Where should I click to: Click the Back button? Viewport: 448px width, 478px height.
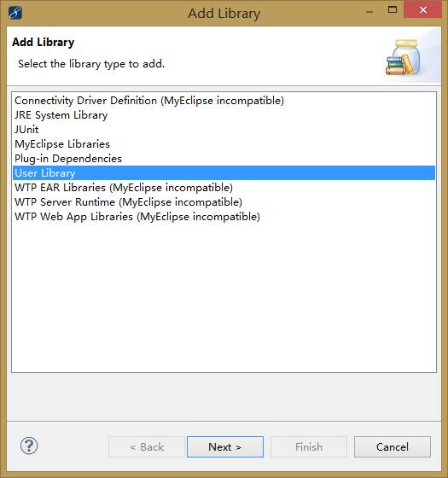pos(147,447)
